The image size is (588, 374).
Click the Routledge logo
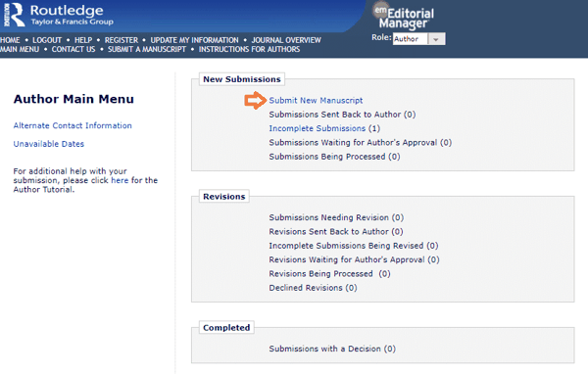pyautogui.click(x=58, y=15)
